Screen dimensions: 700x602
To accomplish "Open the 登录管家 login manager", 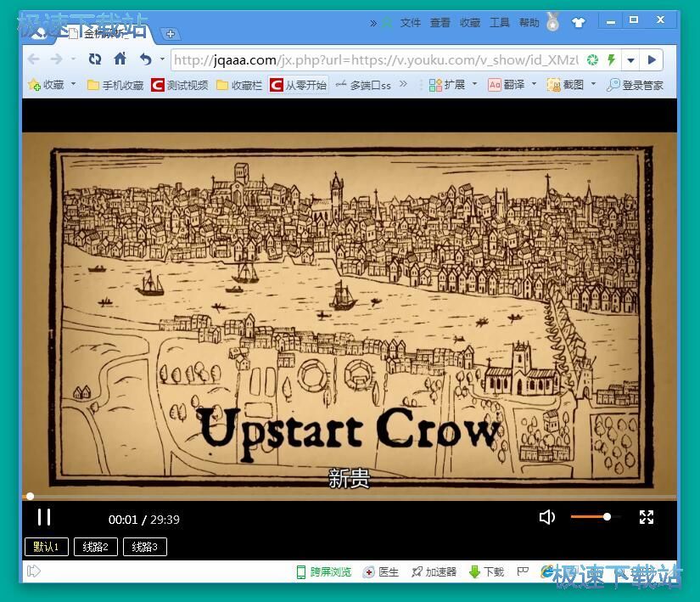I will point(636,85).
